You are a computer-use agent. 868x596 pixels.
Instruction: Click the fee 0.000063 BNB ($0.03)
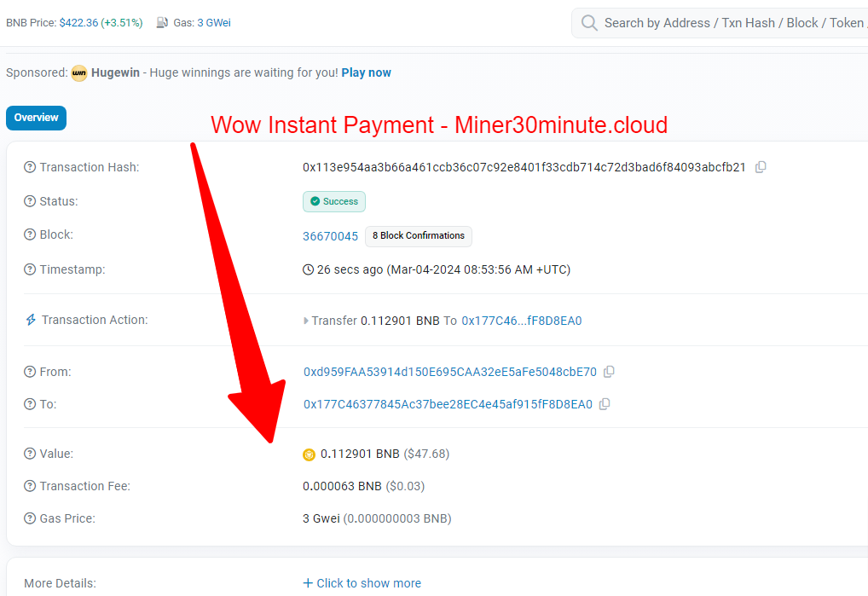coord(364,486)
